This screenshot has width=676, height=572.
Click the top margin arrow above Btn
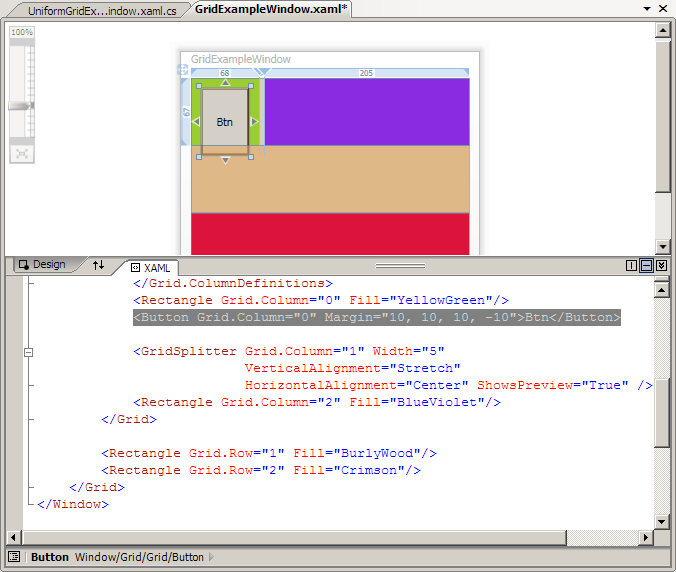coord(225,82)
